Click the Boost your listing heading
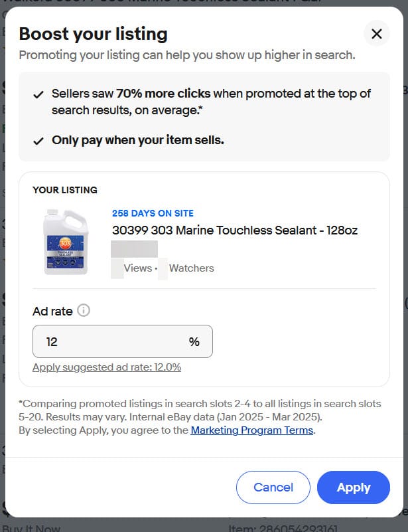The image size is (408, 532). point(93,34)
